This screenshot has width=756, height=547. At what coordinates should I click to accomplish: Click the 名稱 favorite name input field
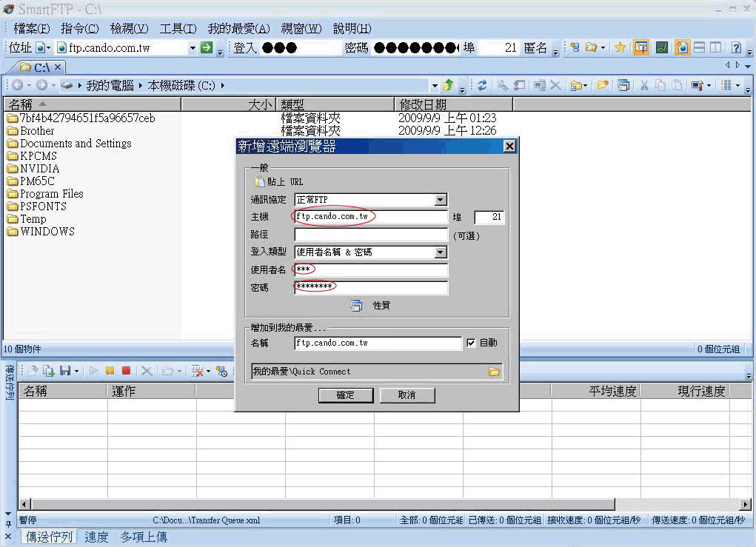[378, 343]
